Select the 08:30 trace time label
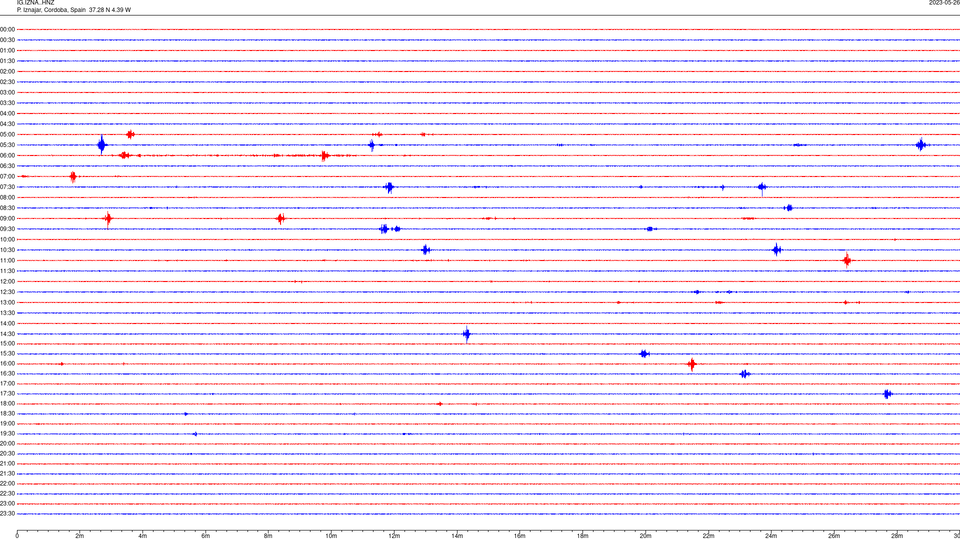Viewport: 960px width, 540px height. point(7,208)
